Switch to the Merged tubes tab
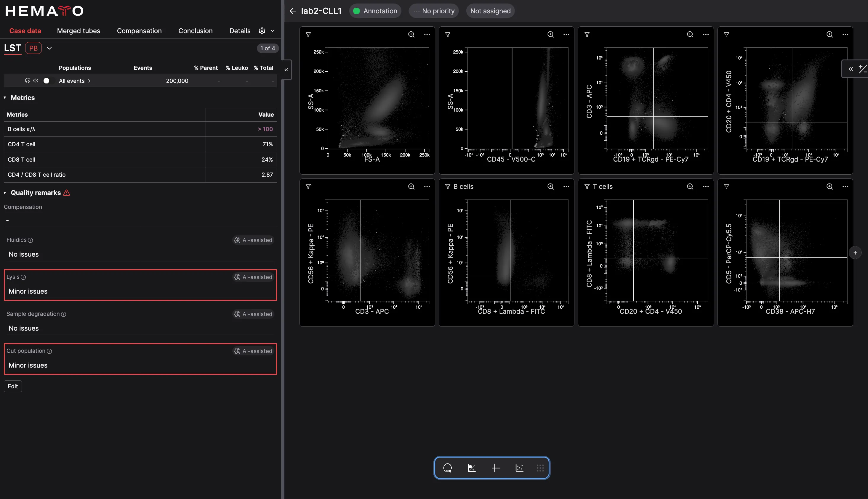The width and height of the screenshot is (868, 499). coord(79,31)
